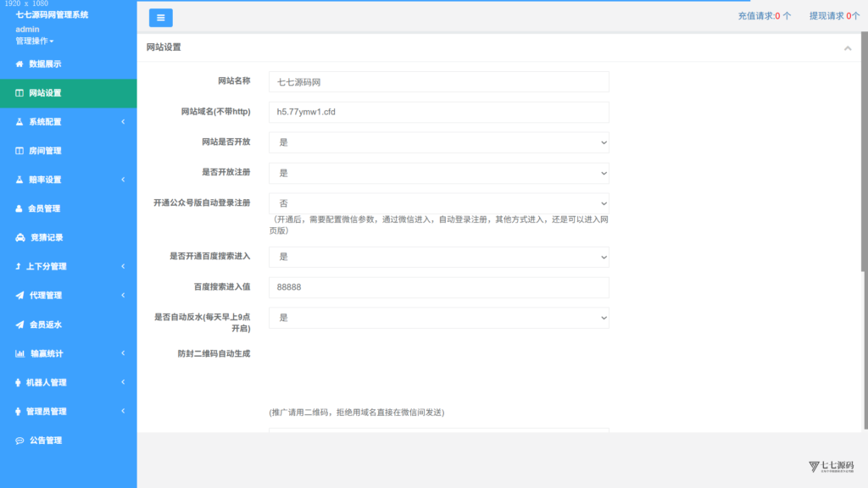Click the admin username in the sidebar
Image resolution: width=868 pixels, height=488 pixels.
pos(27,30)
